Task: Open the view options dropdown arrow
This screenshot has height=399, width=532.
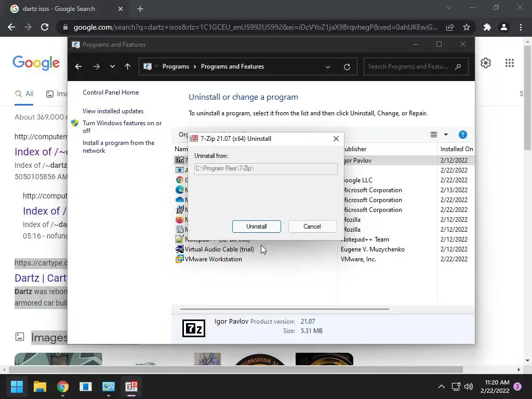Action: (x=446, y=135)
